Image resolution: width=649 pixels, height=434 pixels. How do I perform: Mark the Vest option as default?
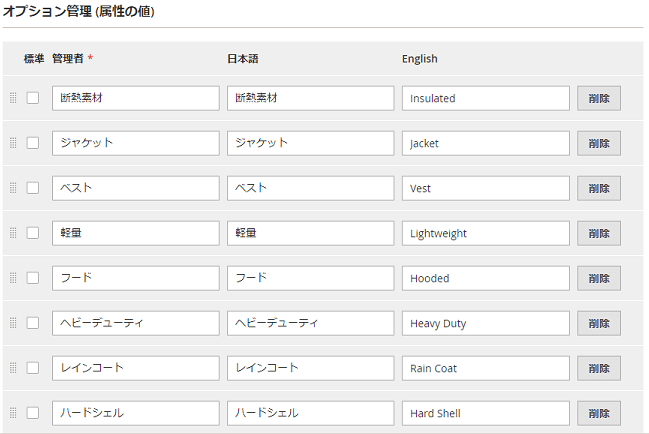coord(33,188)
